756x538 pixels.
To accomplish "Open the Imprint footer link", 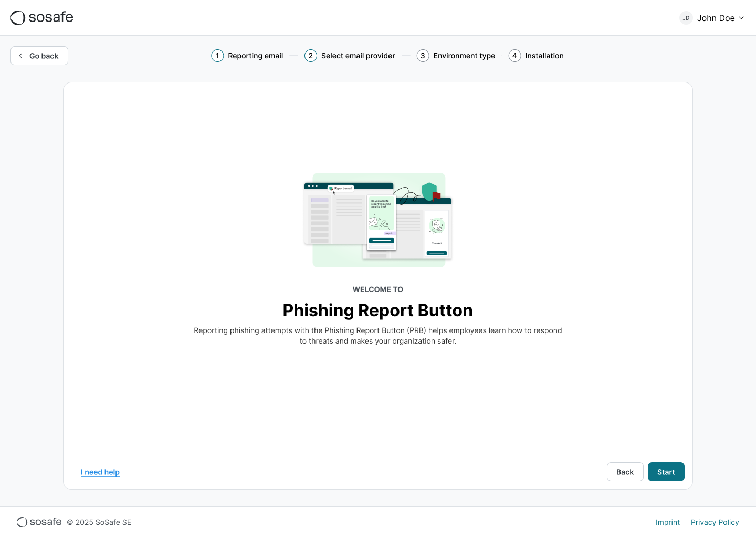I will (x=667, y=522).
